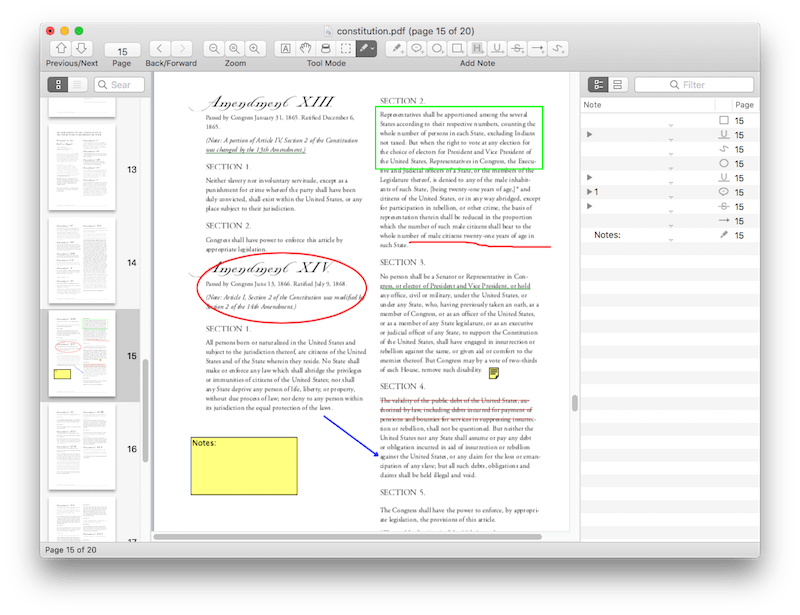This screenshot has height=615, width=800.
Task: Select the highlight annotation tool
Action: [477, 48]
